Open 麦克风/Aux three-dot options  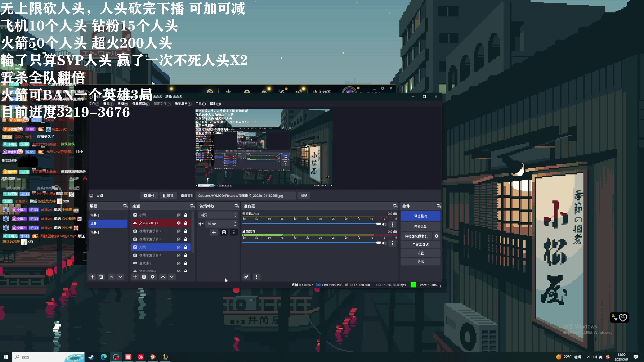tap(392, 224)
